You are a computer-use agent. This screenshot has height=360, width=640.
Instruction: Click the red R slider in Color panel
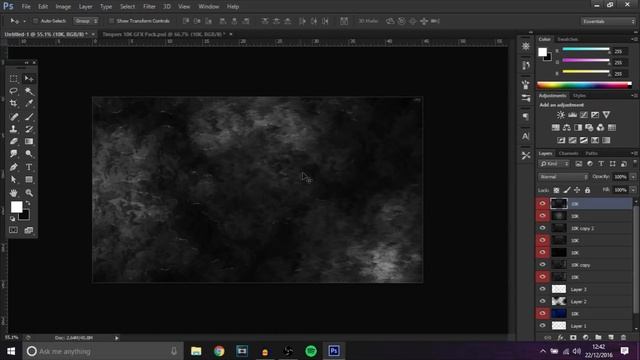[x=586, y=49]
